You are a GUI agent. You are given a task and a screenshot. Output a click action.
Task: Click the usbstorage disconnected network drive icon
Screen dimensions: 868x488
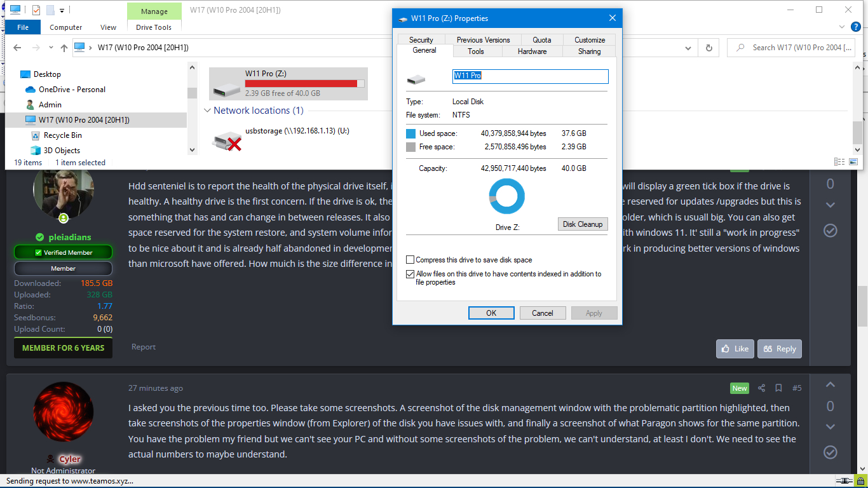tap(226, 140)
